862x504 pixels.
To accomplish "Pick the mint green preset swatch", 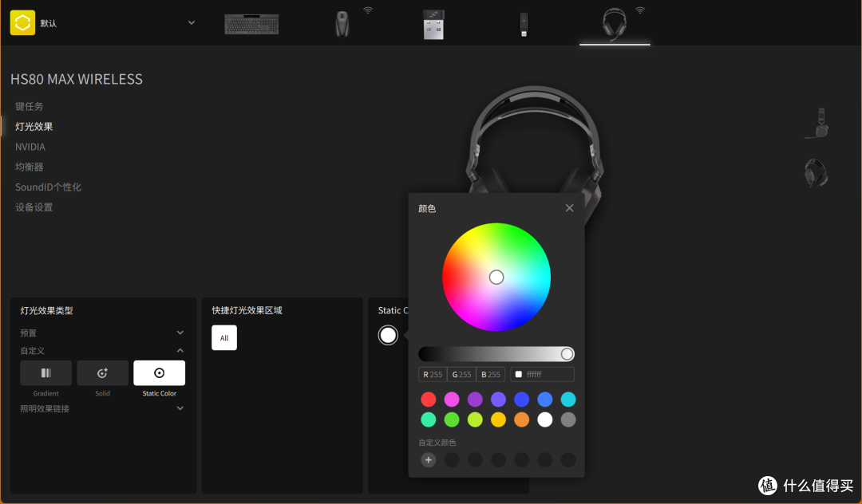I will 429,419.
